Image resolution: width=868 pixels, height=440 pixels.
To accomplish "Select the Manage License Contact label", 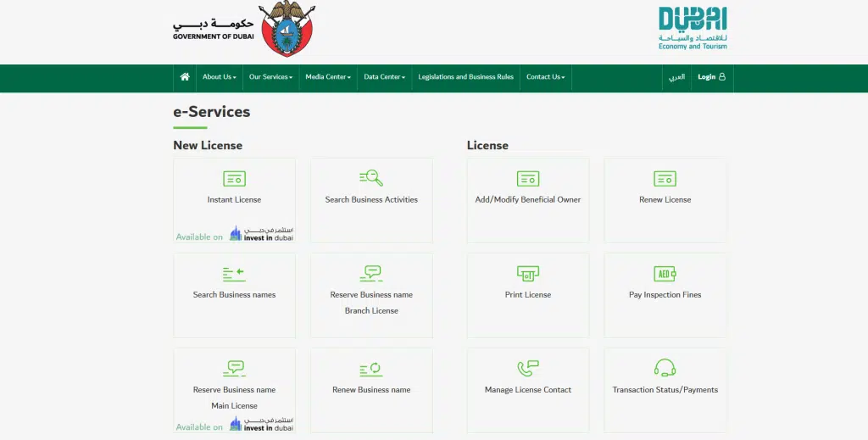I will coord(527,390).
